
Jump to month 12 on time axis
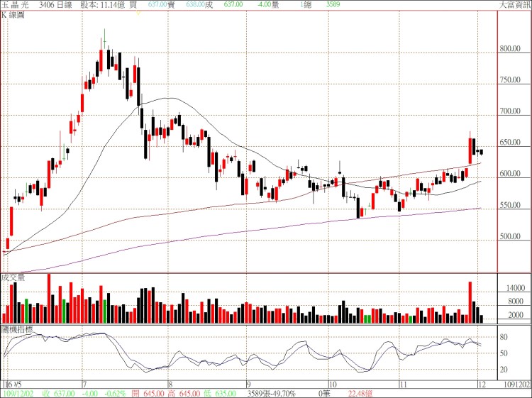tap(480, 384)
